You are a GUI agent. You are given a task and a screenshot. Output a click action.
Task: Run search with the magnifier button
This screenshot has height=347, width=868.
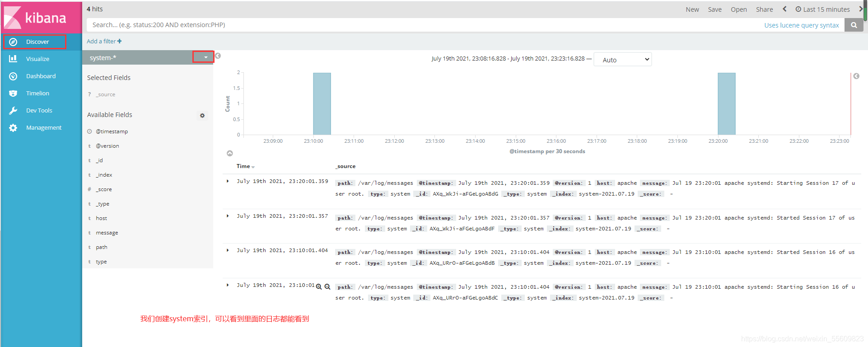pyautogui.click(x=854, y=25)
